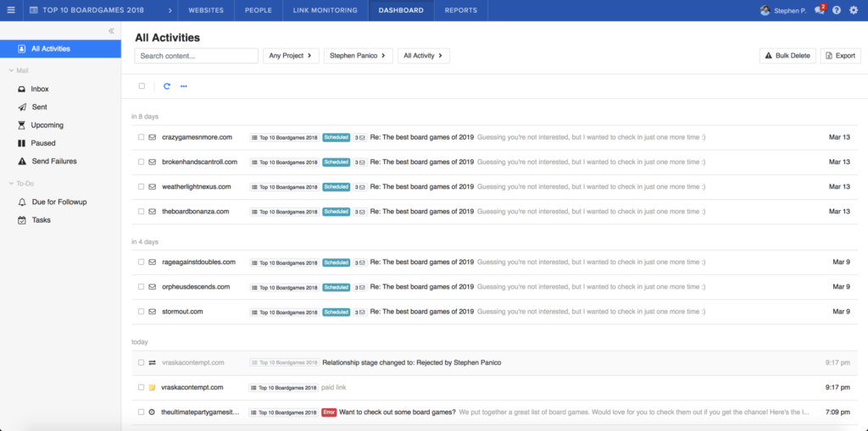Click the help question mark icon

tap(837, 10)
